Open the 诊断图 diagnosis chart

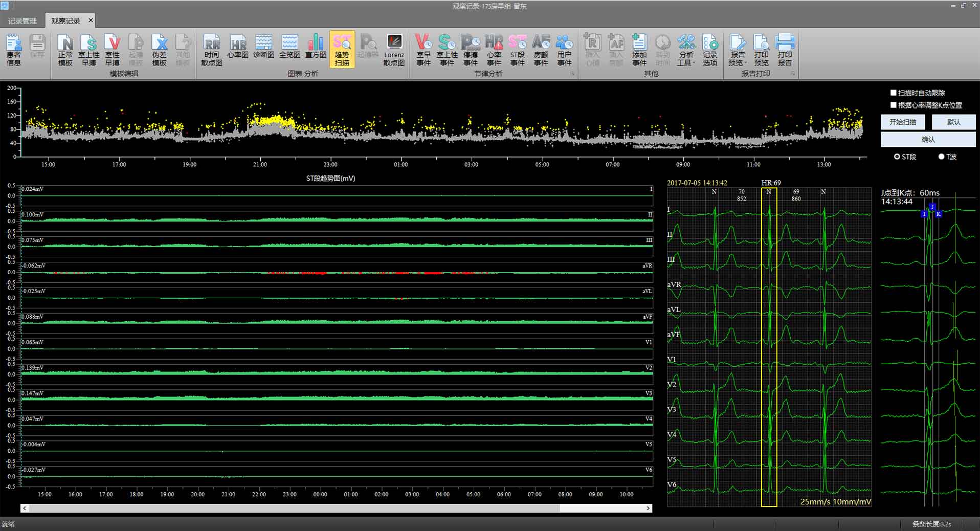(x=263, y=47)
